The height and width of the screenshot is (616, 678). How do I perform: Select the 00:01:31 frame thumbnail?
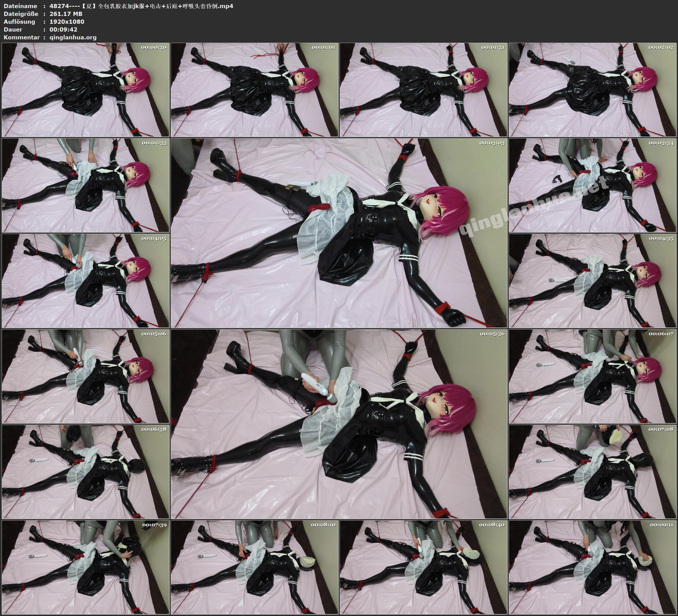[x=424, y=90]
